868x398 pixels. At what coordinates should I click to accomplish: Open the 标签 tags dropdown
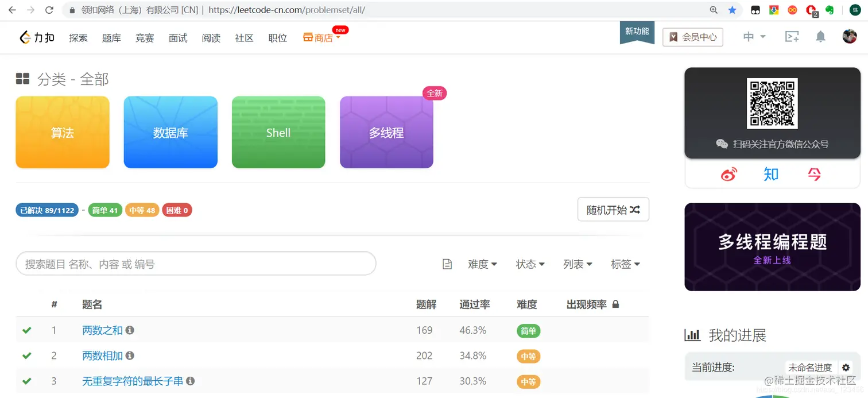[x=625, y=264]
